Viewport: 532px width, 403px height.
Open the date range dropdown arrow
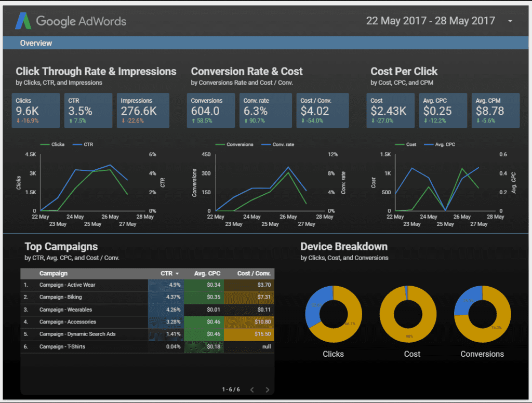click(x=510, y=21)
